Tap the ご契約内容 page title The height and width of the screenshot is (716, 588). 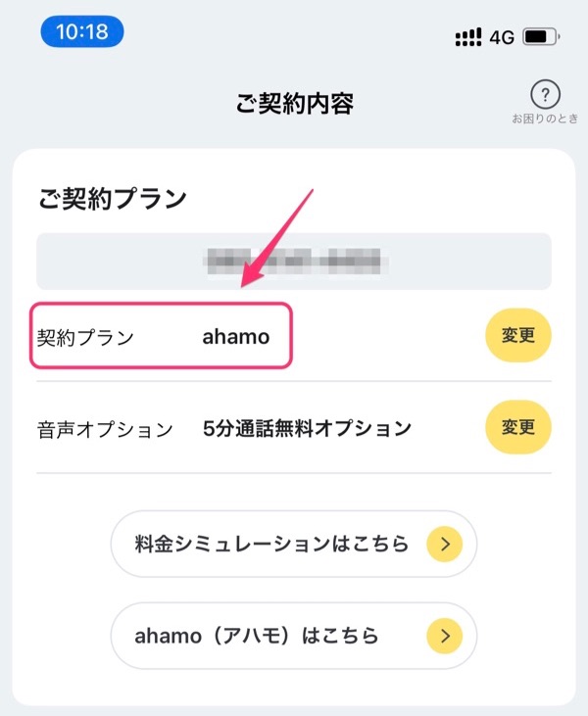(295, 104)
